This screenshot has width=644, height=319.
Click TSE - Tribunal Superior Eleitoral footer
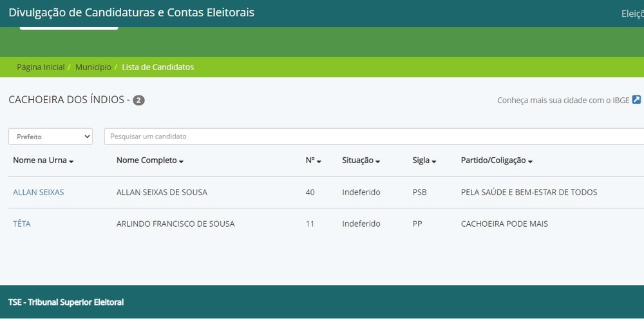[66, 302]
